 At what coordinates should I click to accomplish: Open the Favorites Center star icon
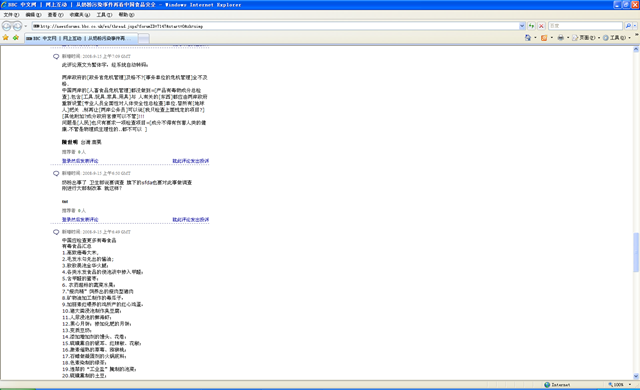(6, 38)
